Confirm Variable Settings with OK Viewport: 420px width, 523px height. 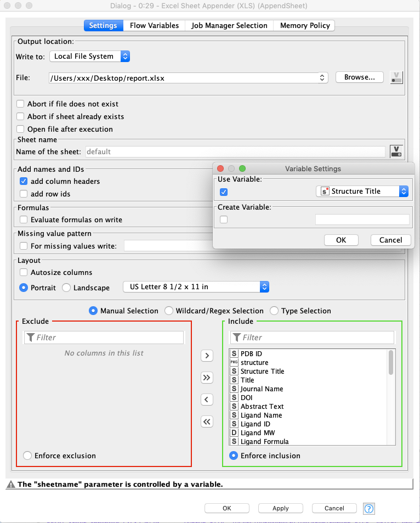pyautogui.click(x=341, y=240)
